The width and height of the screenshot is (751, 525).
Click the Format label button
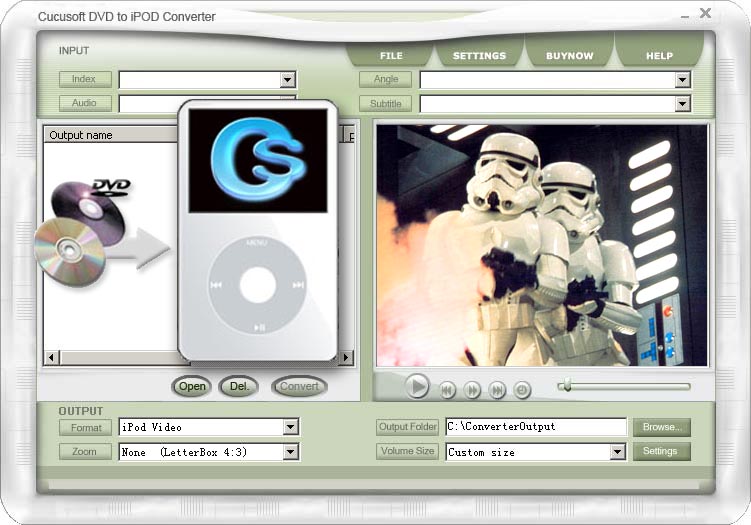[85, 427]
